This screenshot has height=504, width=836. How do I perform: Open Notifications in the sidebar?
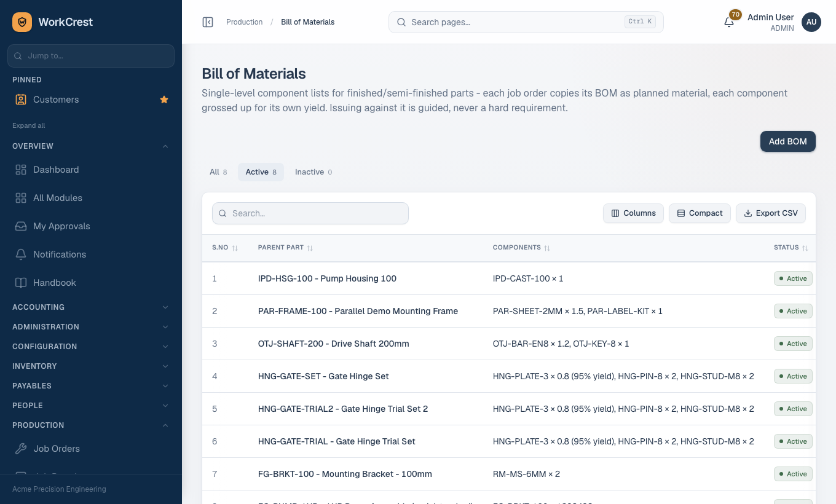click(91, 254)
